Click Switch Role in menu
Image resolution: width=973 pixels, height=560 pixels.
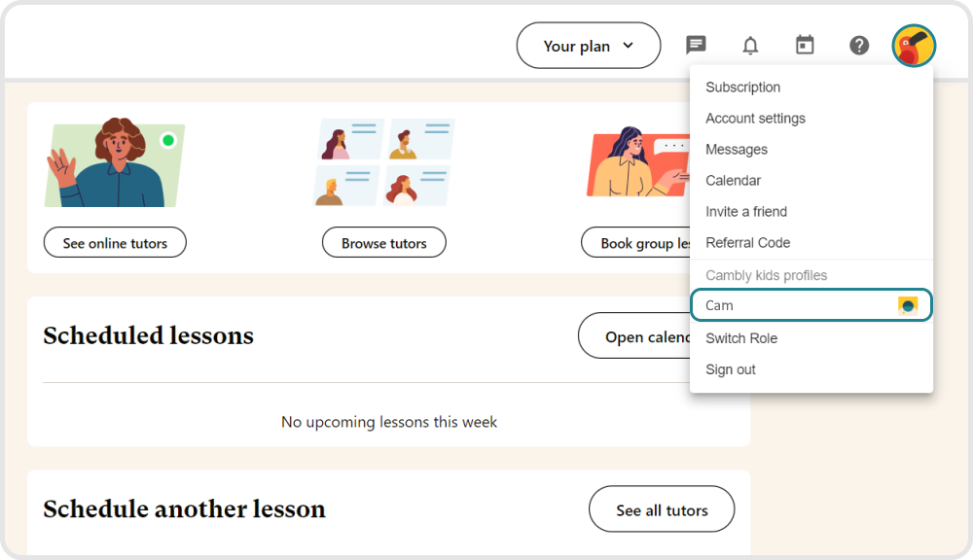(x=740, y=338)
